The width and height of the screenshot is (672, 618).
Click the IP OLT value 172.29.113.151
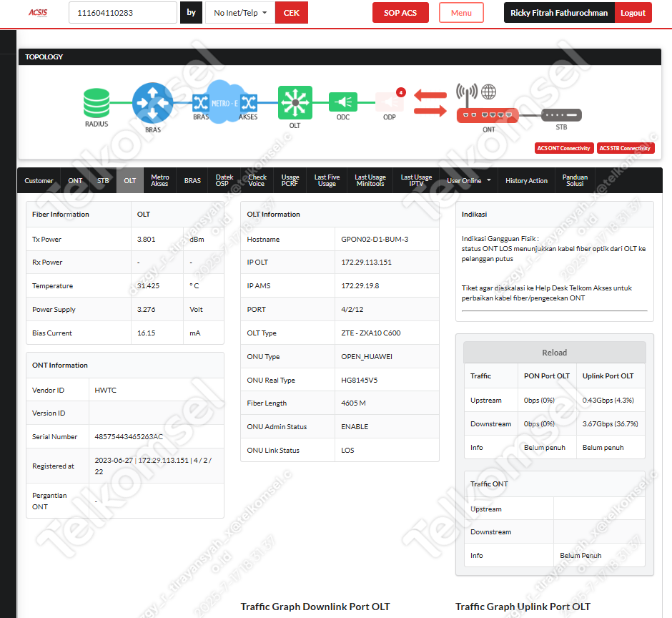coord(367,262)
